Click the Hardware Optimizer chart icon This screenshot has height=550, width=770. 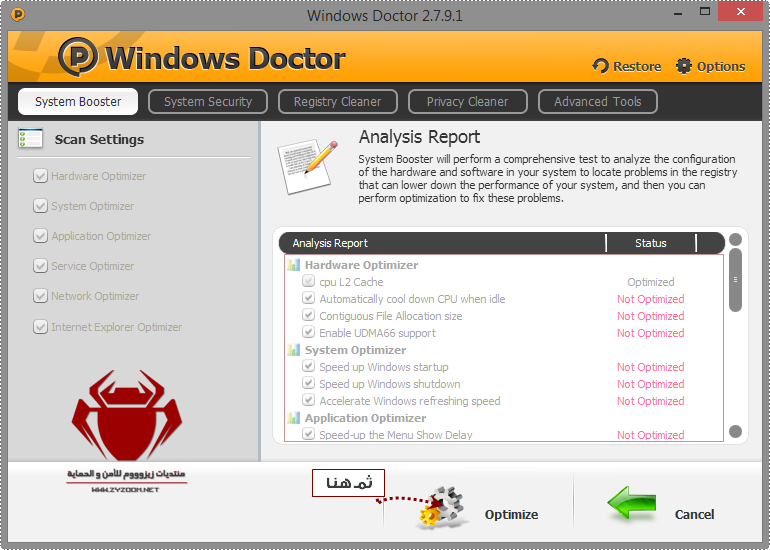293,265
